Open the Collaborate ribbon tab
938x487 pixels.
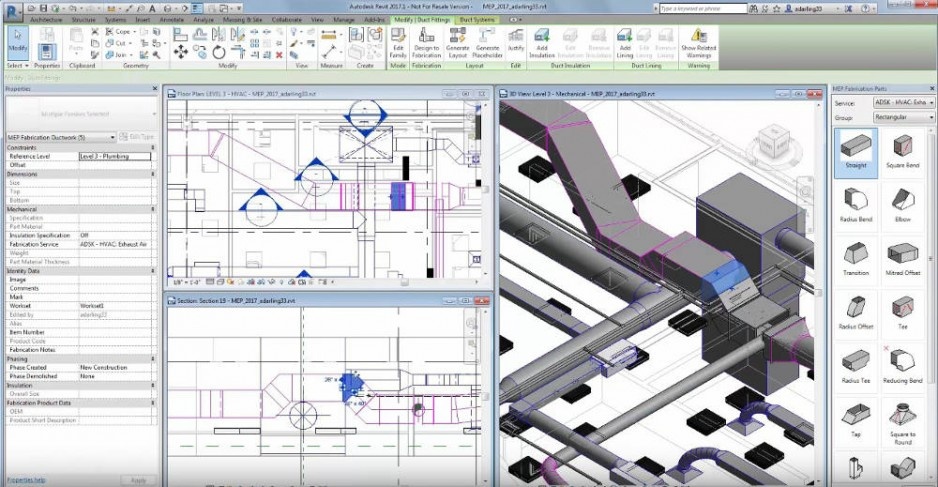tap(287, 20)
